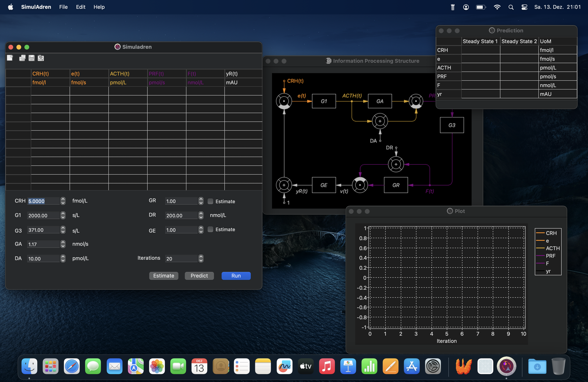The image size is (588, 382).
Task: Click the G1 block in the diagram
Action: pyautogui.click(x=324, y=101)
